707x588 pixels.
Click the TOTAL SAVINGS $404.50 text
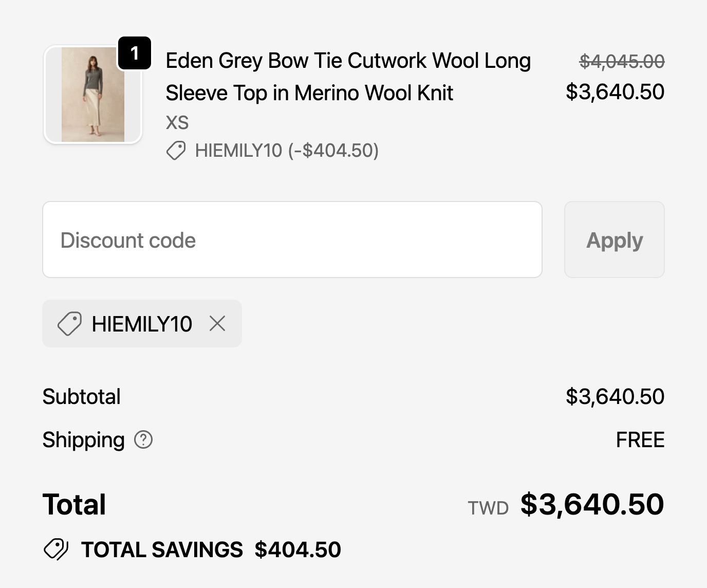pos(211,549)
